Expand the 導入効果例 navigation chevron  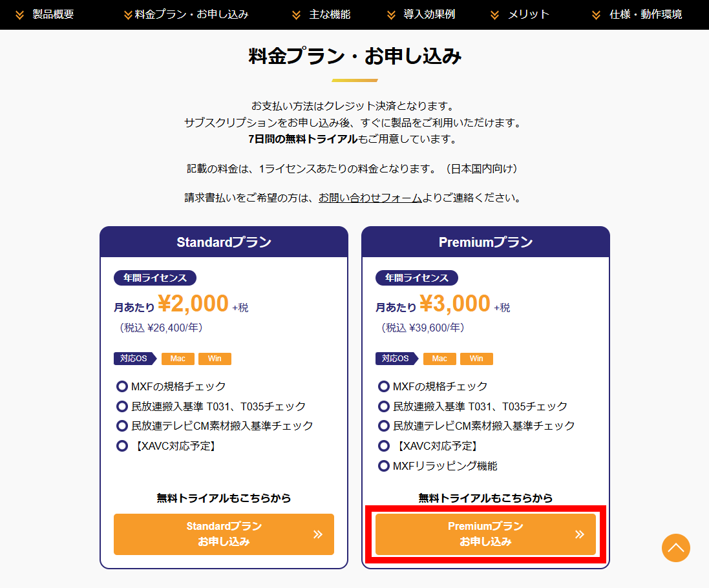click(x=390, y=14)
